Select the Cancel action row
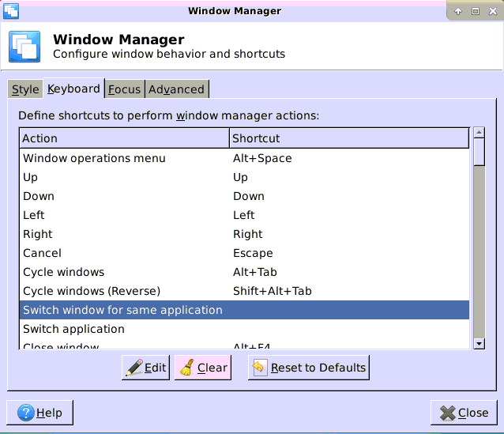 [244, 253]
